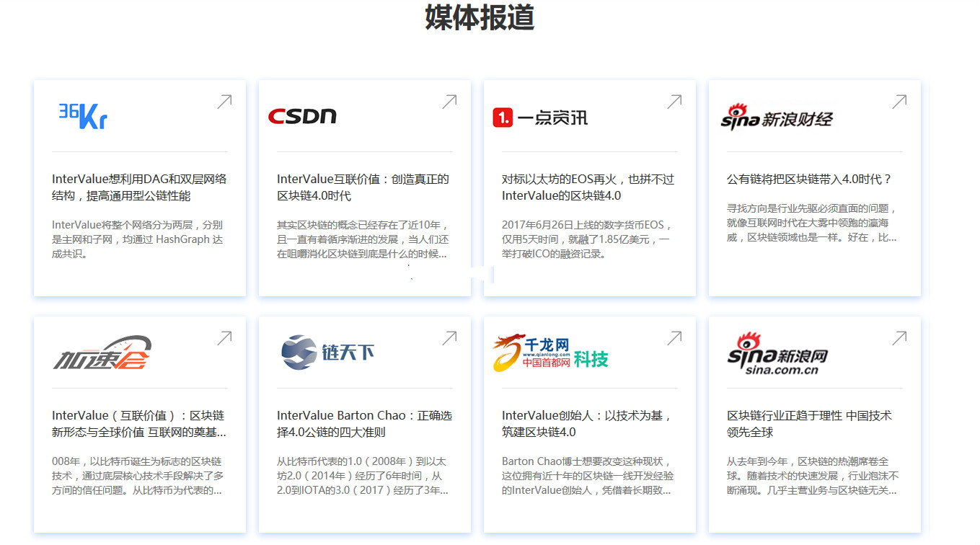Click the 36Kr logo
This screenshot has height=545, width=980.
pos(83,115)
